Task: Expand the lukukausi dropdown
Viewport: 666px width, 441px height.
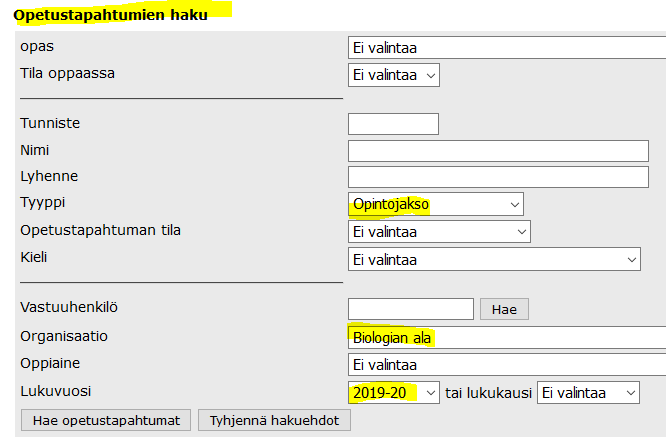Action: [588, 393]
